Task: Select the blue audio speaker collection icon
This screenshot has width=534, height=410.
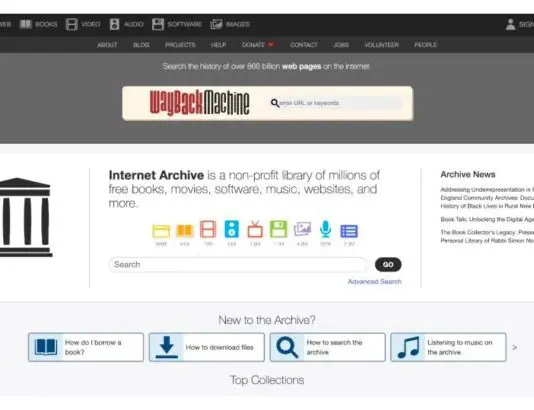Action: coord(232,229)
